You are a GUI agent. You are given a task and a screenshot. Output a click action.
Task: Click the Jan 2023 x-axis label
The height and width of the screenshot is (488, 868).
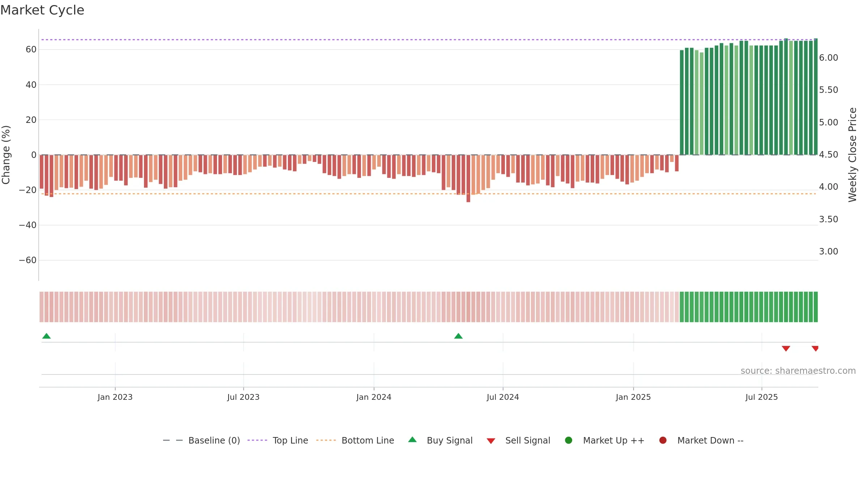click(x=115, y=397)
